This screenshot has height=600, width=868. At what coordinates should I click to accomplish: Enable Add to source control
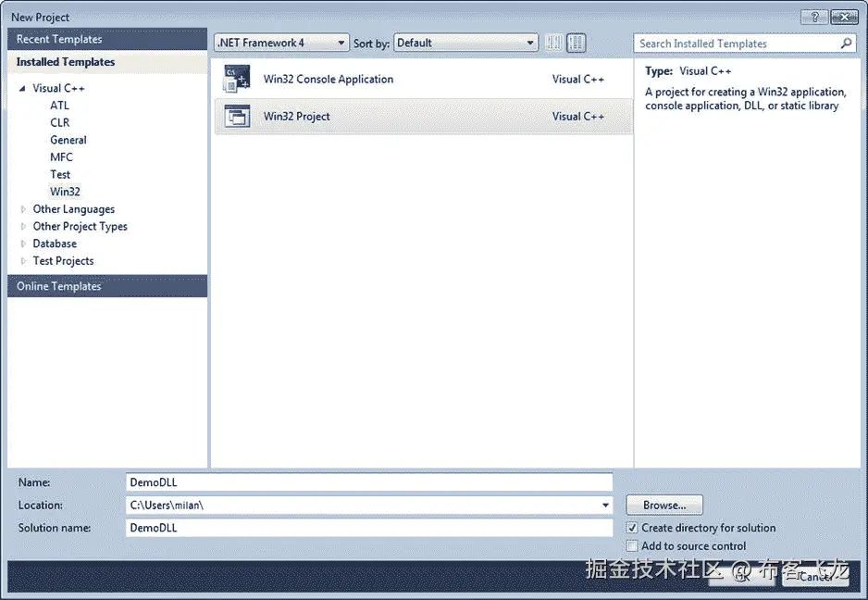coord(632,545)
